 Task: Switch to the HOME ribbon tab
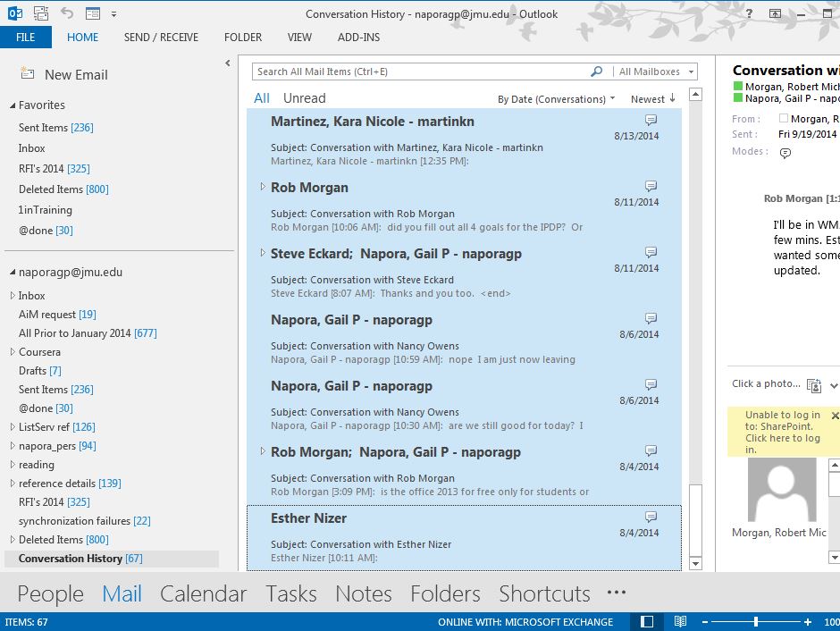(82, 37)
